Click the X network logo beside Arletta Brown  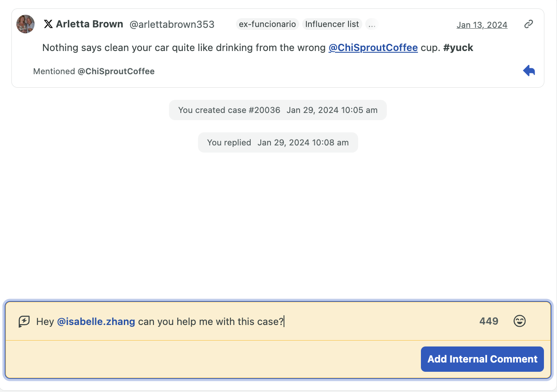pyautogui.click(x=48, y=24)
